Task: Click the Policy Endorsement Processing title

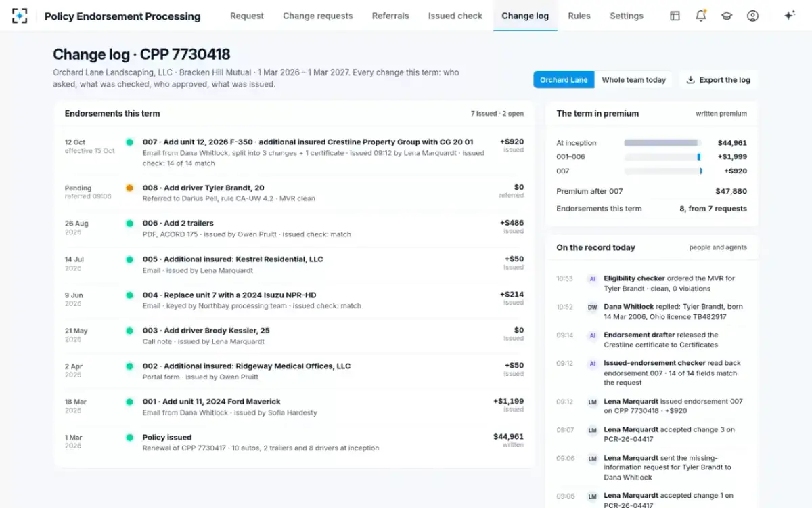Action: pos(122,16)
